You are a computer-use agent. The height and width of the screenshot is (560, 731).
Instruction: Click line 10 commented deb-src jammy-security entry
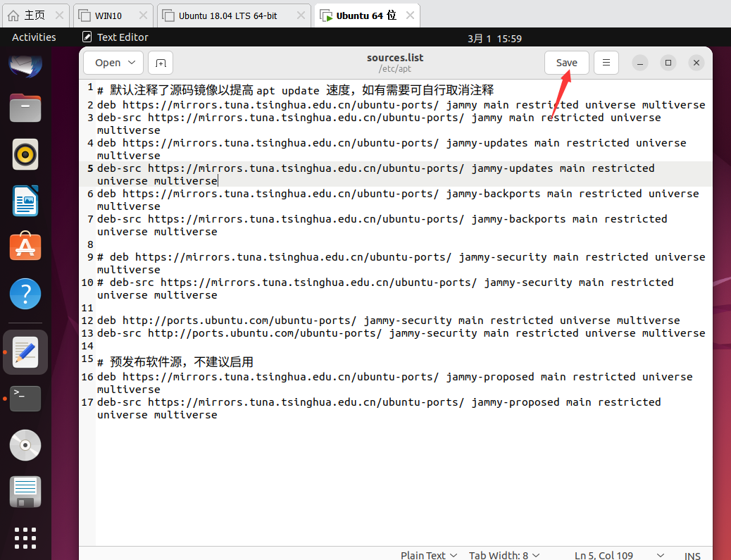(385, 289)
